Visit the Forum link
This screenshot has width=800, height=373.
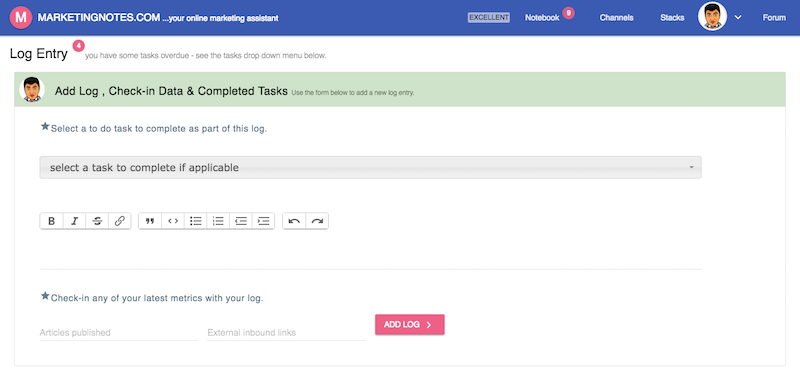[774, 17]
